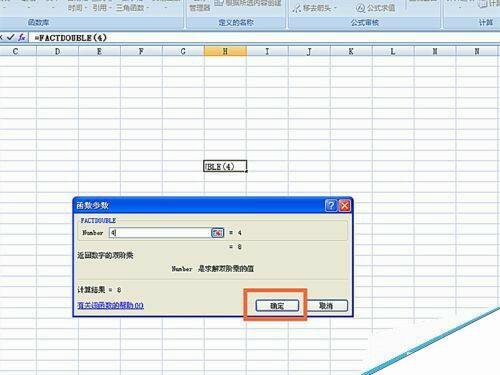This screenshot has height=375, width=500.
Task: Select column D header
Action: pos(57,51)
